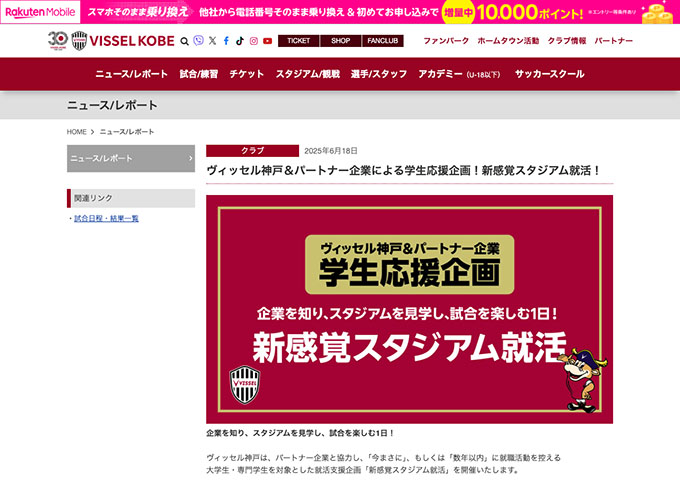Open 試合/練習 menu
Viewport: 680px width, 480px height.
pyautogui.click(x=199, y=74)
